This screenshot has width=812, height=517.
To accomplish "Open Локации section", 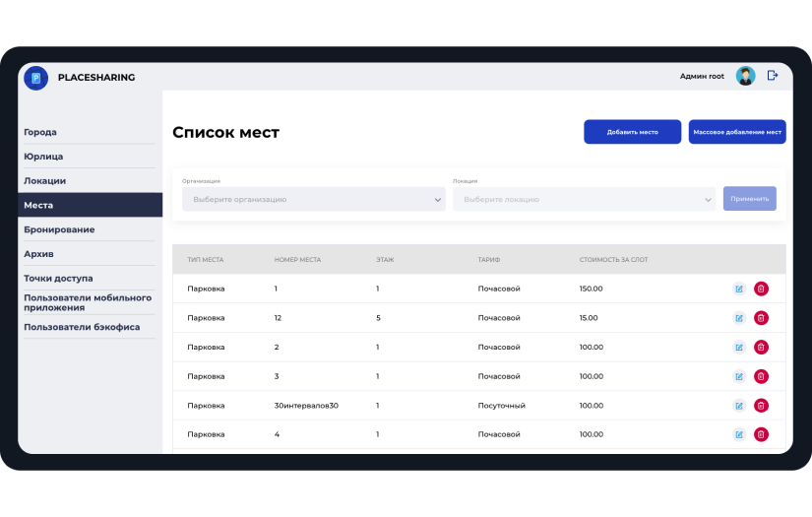I will point(44,181).
